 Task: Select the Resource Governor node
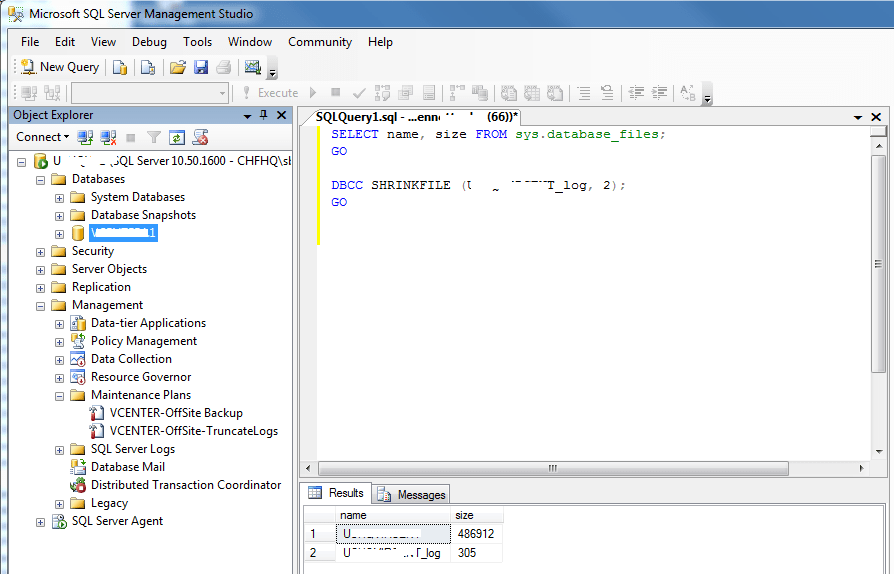pos(141,377)
